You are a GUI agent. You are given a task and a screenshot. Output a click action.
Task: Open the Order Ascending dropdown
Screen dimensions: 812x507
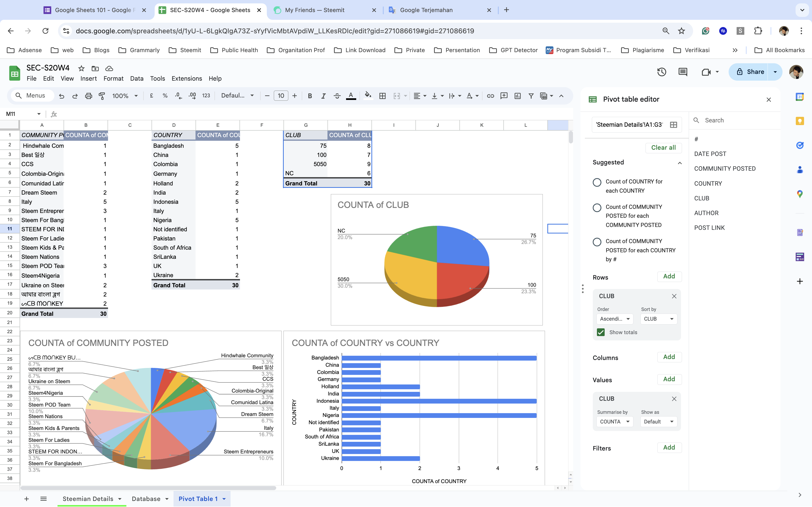pyautogui.click(x=614, y=319)
